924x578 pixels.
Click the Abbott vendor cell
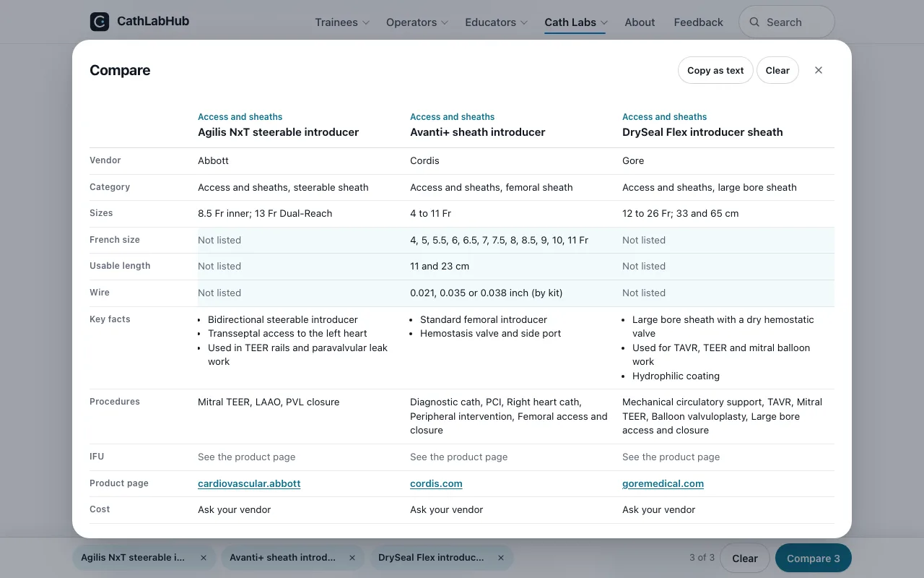point(214,160)
